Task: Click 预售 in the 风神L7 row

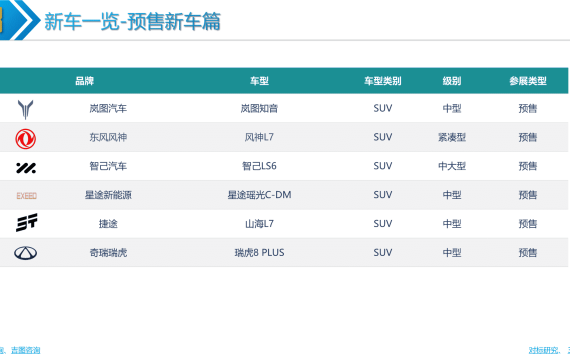Action: click(528, 137)
